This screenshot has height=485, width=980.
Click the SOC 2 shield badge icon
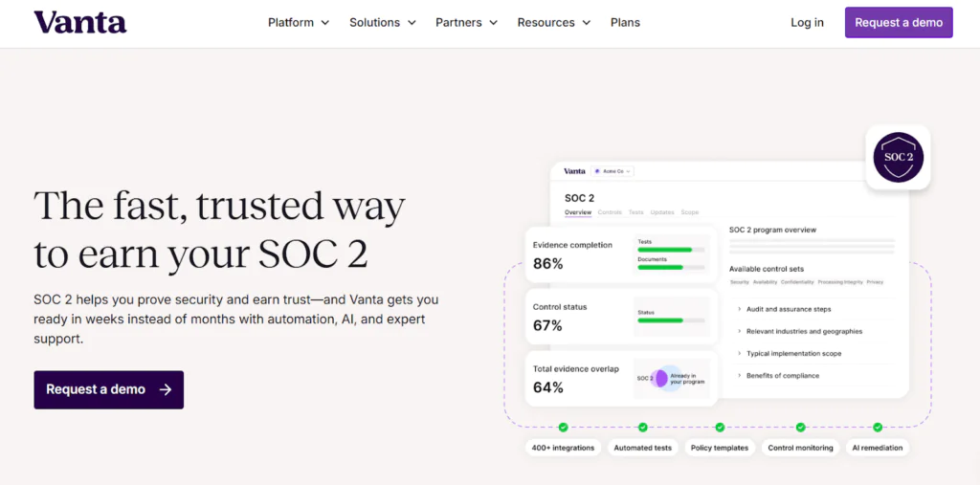tap(898, 157)
